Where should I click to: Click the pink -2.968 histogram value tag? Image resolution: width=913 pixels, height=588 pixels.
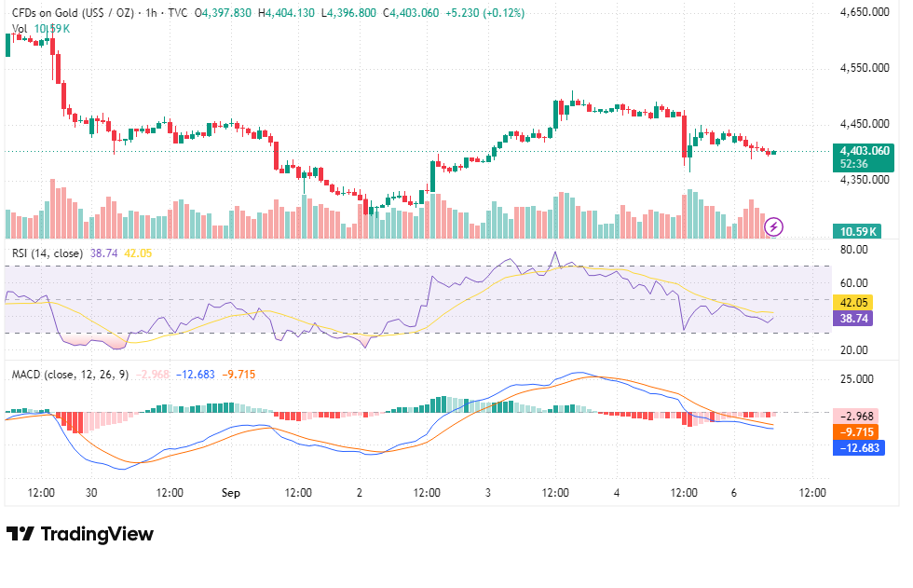coord(856,417)
